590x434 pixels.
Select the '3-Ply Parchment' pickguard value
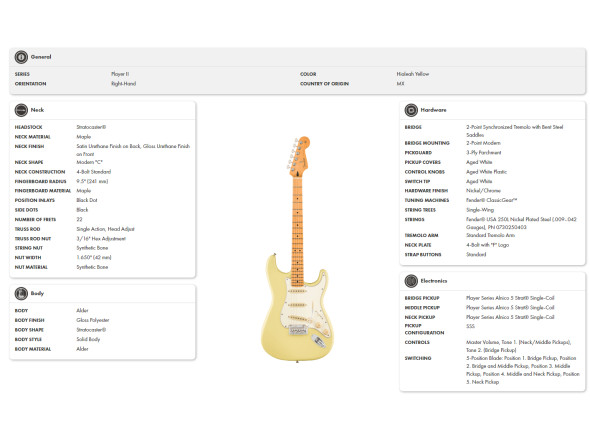[x=484, y=152]
